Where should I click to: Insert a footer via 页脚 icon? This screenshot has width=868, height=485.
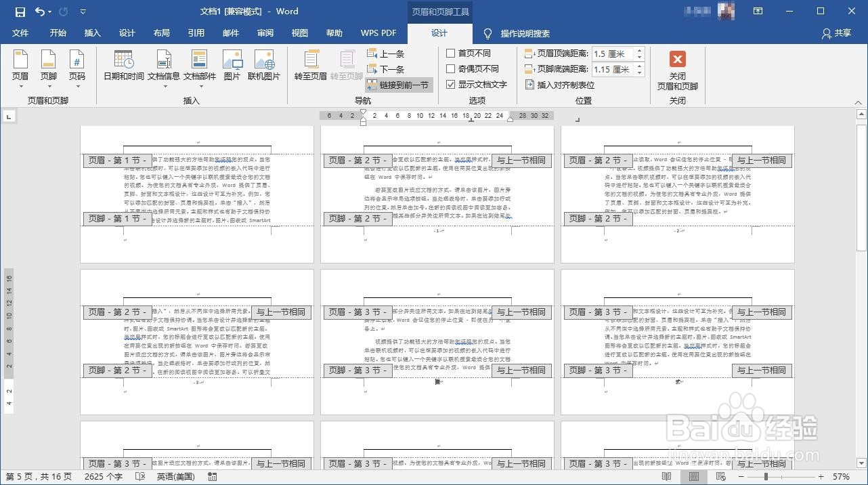click(x=49, y=60)
